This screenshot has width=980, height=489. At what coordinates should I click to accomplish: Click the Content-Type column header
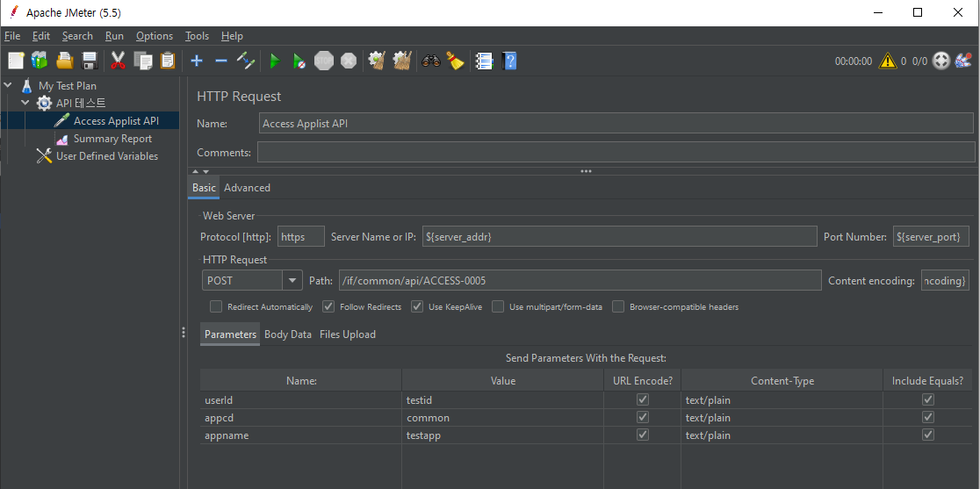(782, 380)
